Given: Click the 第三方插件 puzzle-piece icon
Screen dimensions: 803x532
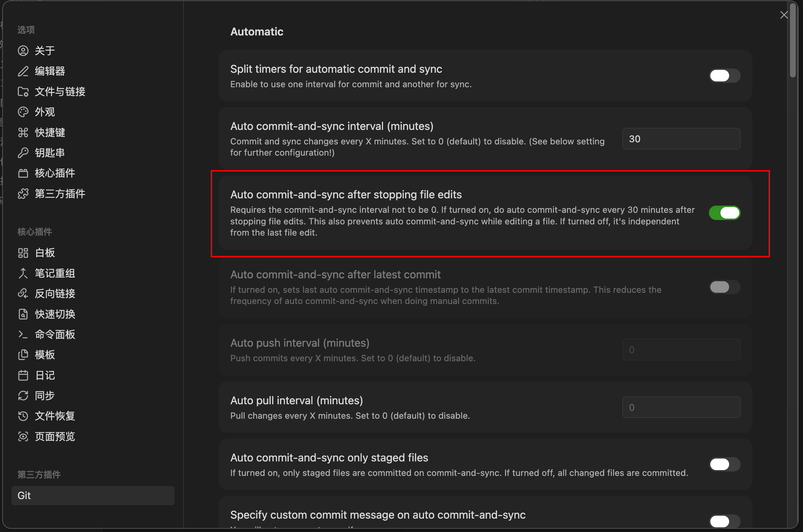Looking at the screenshot, I should point(23,194).
